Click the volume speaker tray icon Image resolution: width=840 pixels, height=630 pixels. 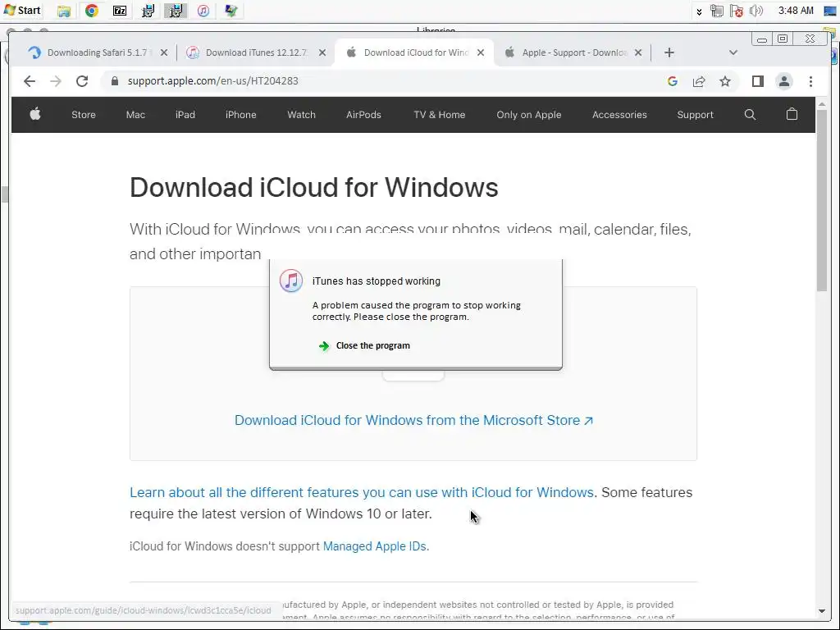756,11
